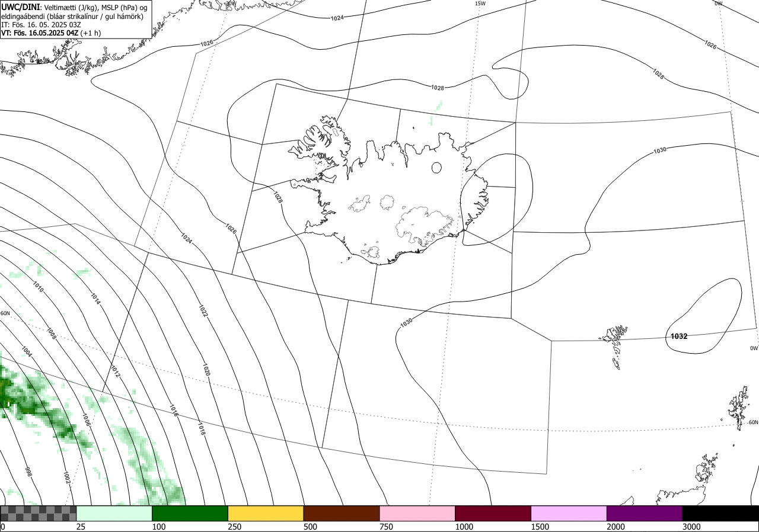
Task: Click the 'eldingaábendi' description line
Action: [72, 17]
